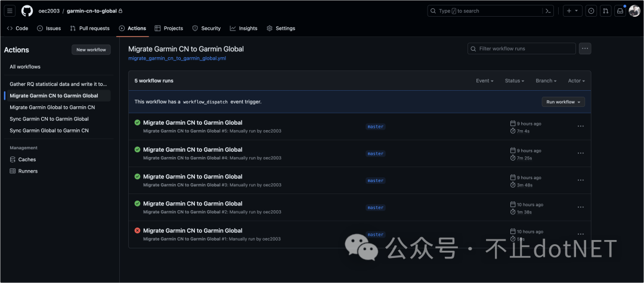Open the Security tab
The width and height of the screenshot is (644, 283).
206,29
